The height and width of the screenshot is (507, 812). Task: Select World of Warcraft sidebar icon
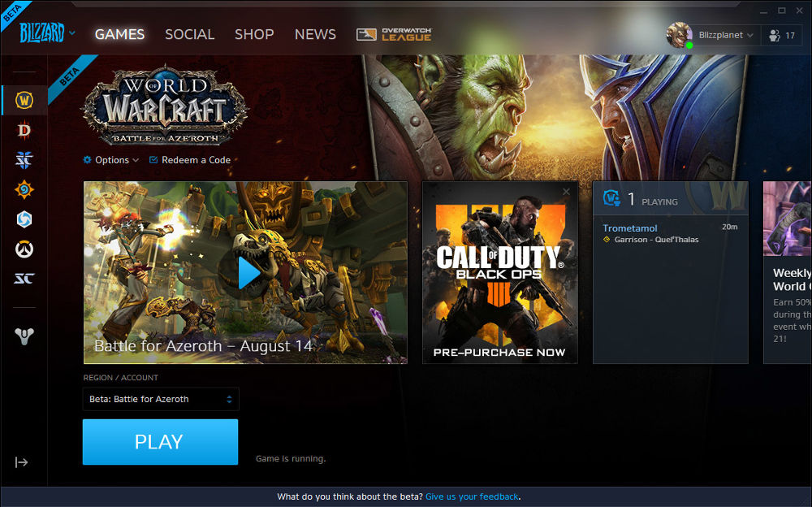[24, 100]
